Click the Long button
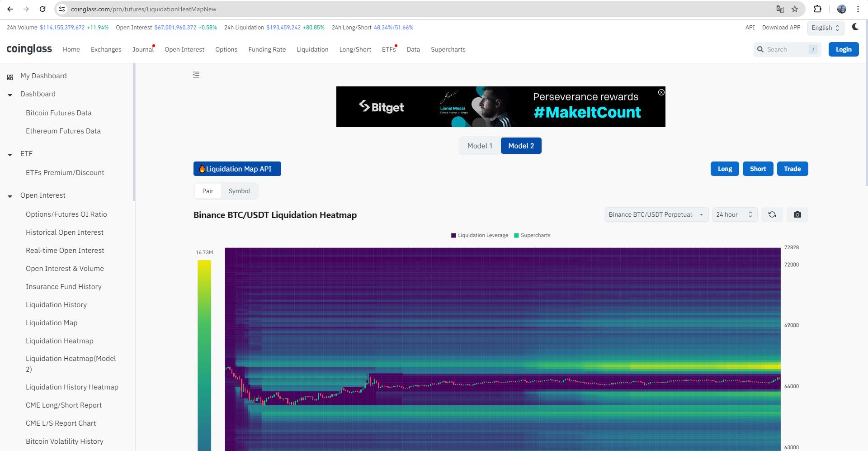Viewport: 868px width, 451px height. coord(725,169)
